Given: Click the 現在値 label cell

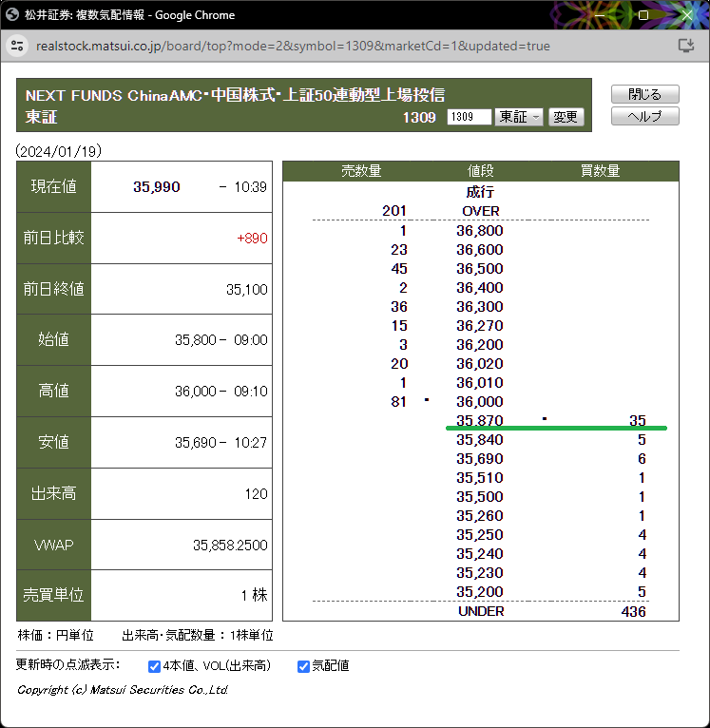Looking at the screenshot, I should tap(54, 186).
